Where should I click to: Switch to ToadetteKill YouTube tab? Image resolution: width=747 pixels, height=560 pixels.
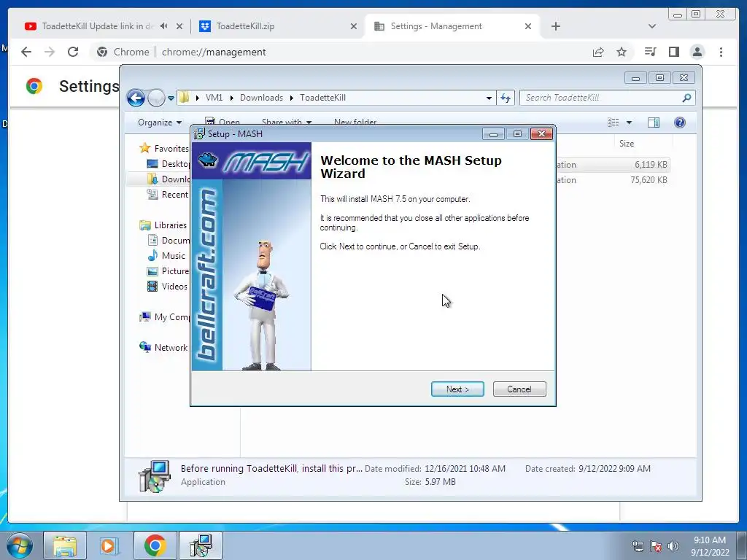click(x=98, y=26)
